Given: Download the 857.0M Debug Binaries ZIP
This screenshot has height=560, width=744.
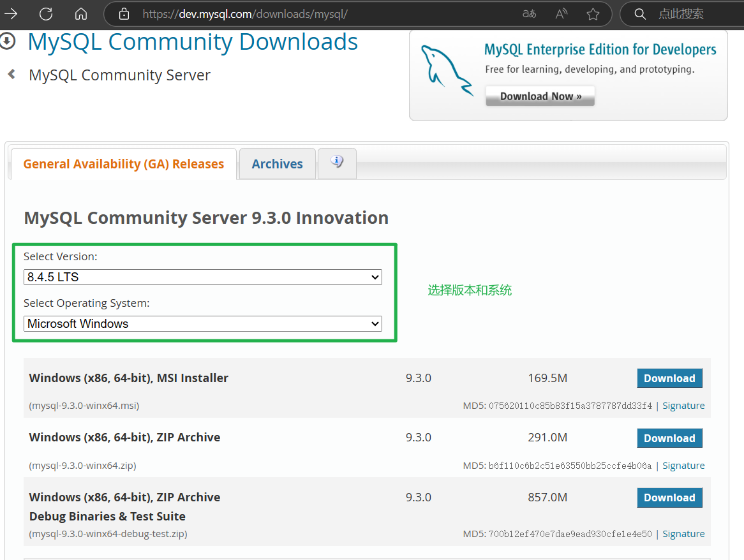Looking at the screenshot, I should tap(669, 497).
